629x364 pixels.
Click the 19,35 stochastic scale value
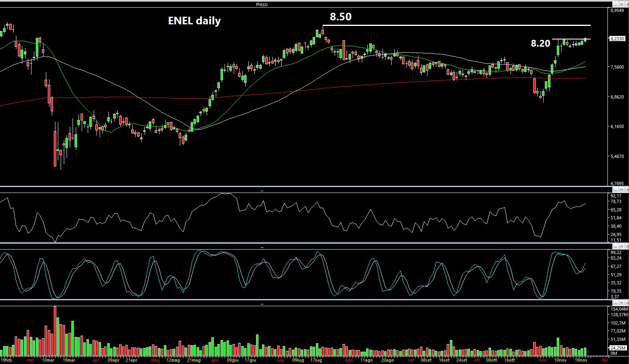pyautogui.click(x=616, y=291)
